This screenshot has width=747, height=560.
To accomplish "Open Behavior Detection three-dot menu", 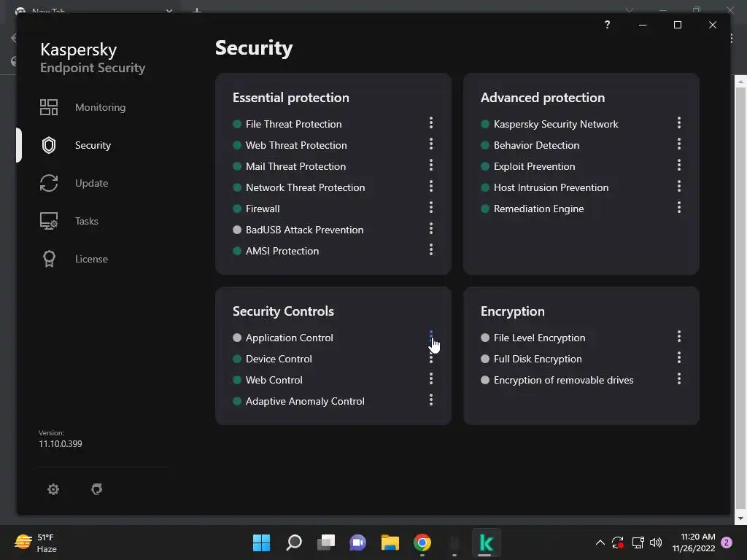I will coord(679,144).
